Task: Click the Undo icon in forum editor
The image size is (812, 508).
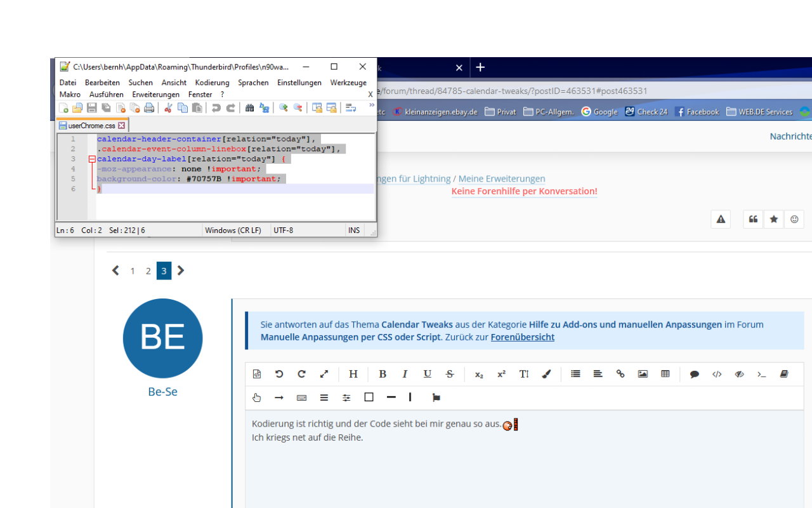Action: [x=279, y=374]
